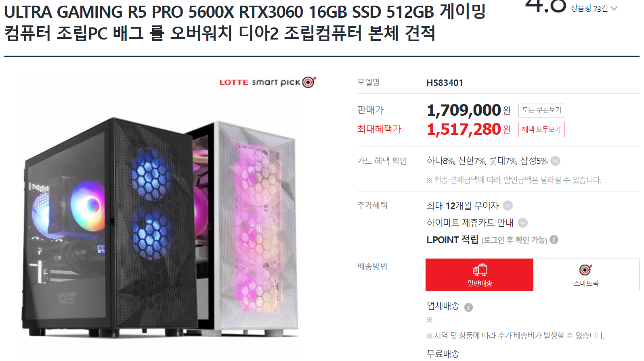Click the 상품평 73건 review count text

click(x=589, y=8)
